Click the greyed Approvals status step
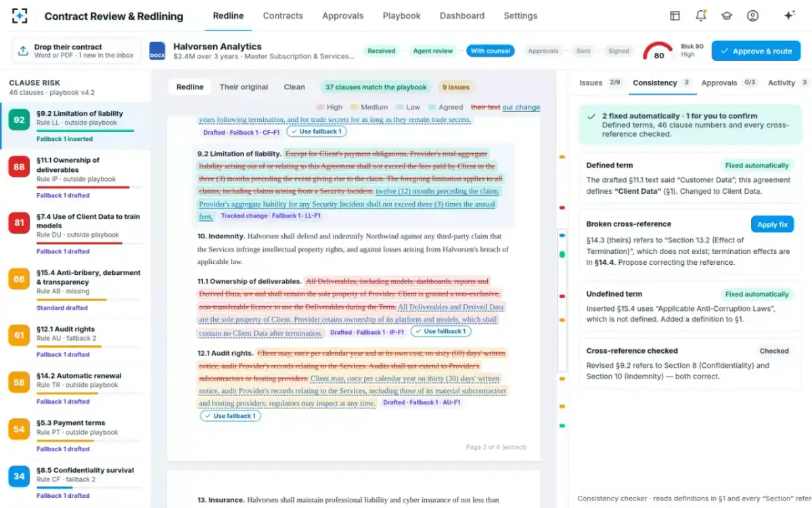Screen dimensions: 812x508 543,51
